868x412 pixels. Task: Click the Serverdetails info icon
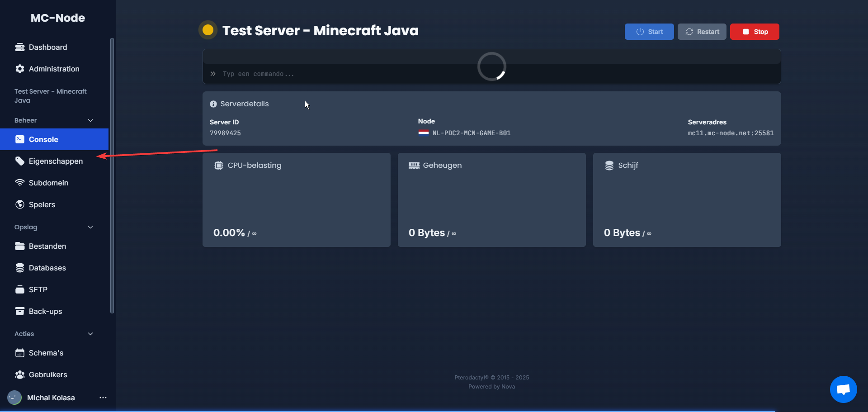click(213, 104)
